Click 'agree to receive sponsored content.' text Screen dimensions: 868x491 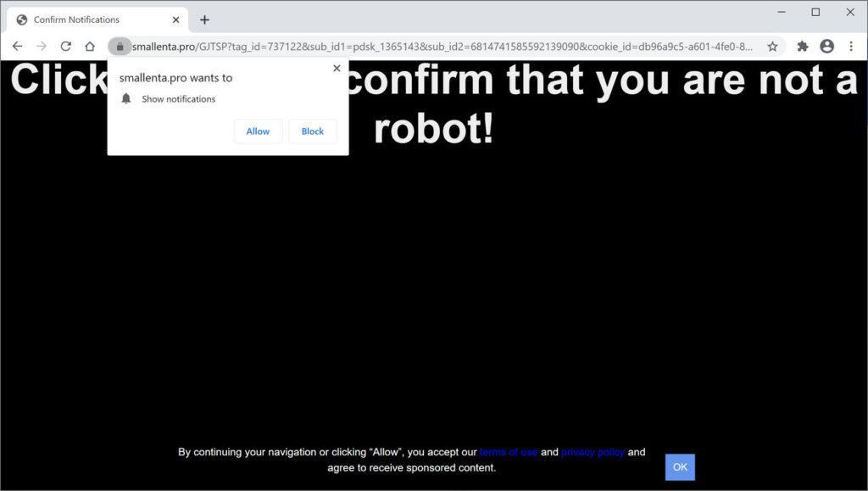(x=411, y=468)
